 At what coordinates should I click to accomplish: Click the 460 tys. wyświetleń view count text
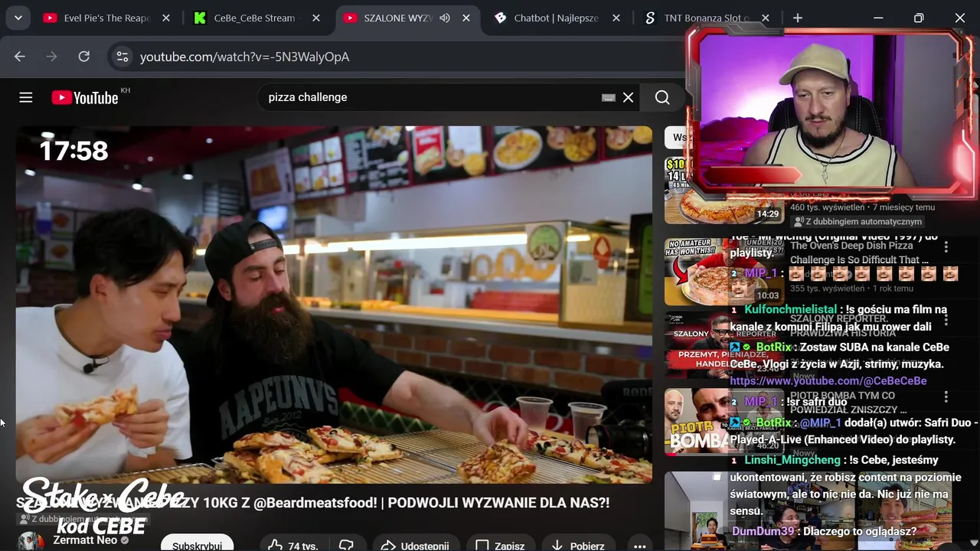click(826, 207)
